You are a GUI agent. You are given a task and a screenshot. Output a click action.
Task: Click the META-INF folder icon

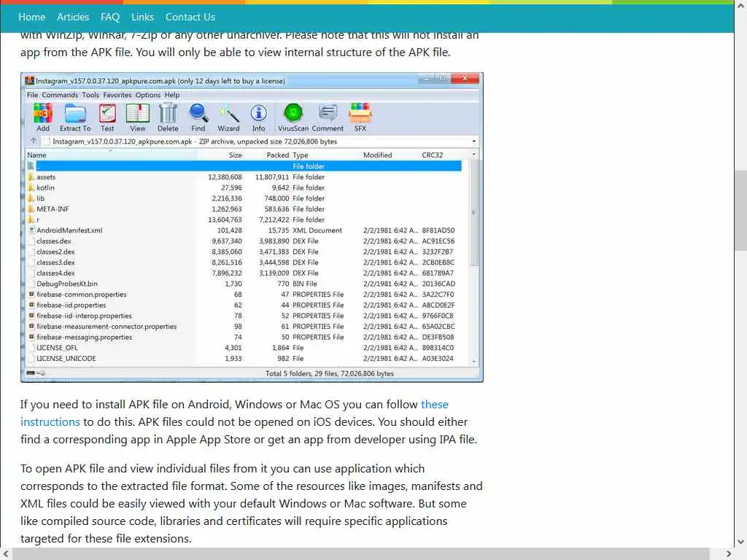(31, 209)
